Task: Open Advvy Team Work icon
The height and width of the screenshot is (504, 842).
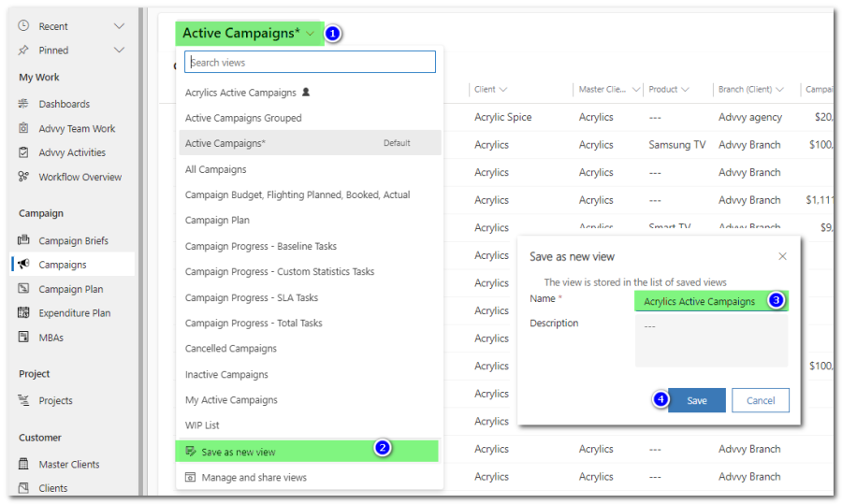Action: click(x=23, y=128)
